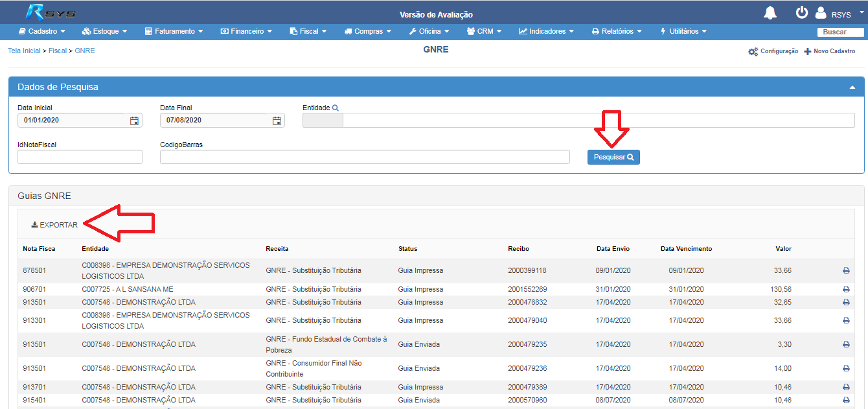Print the guia with recibo 2000478832
Viewport: 868px width, 409px height.
coord(846,302)
